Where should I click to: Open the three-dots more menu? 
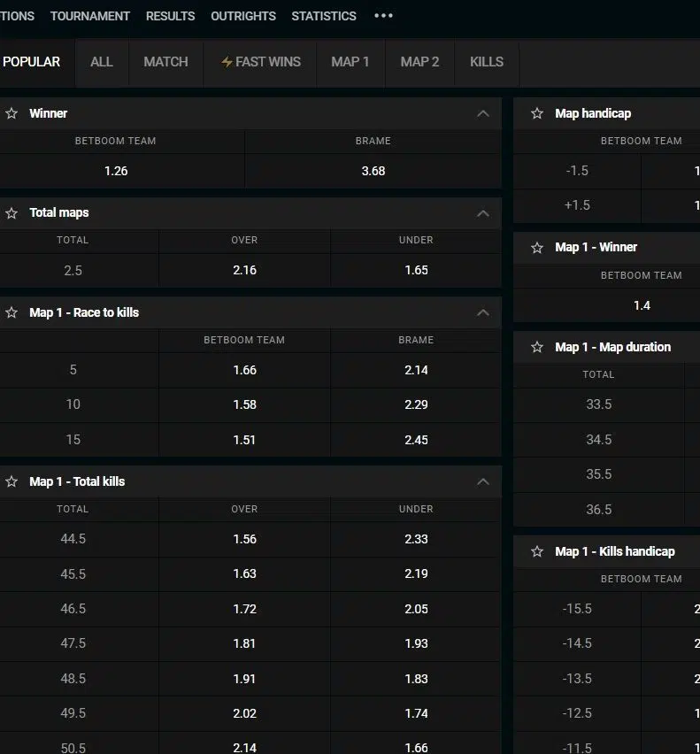[x=383, y=16]
